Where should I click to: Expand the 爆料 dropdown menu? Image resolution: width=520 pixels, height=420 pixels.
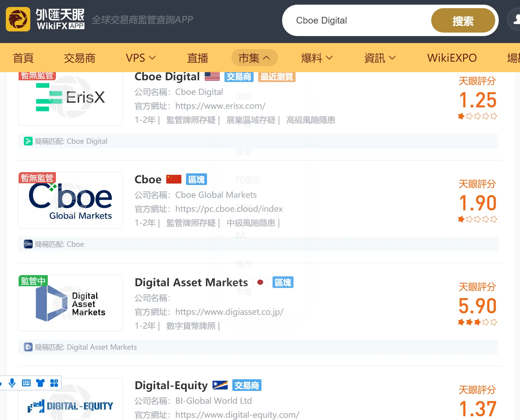click(x=317, y=58)
